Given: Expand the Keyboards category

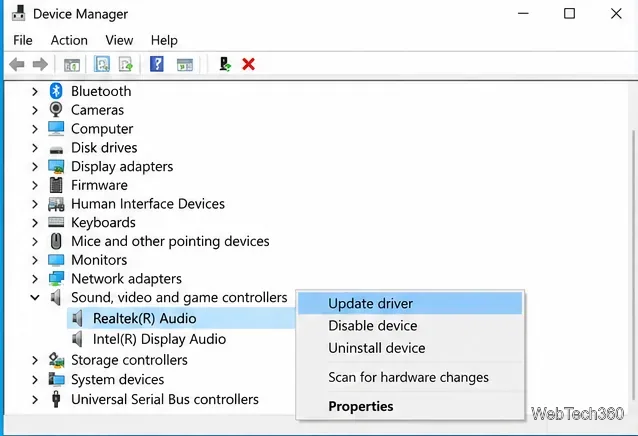Looking at the screenshot, I should (x=35, y=223).
